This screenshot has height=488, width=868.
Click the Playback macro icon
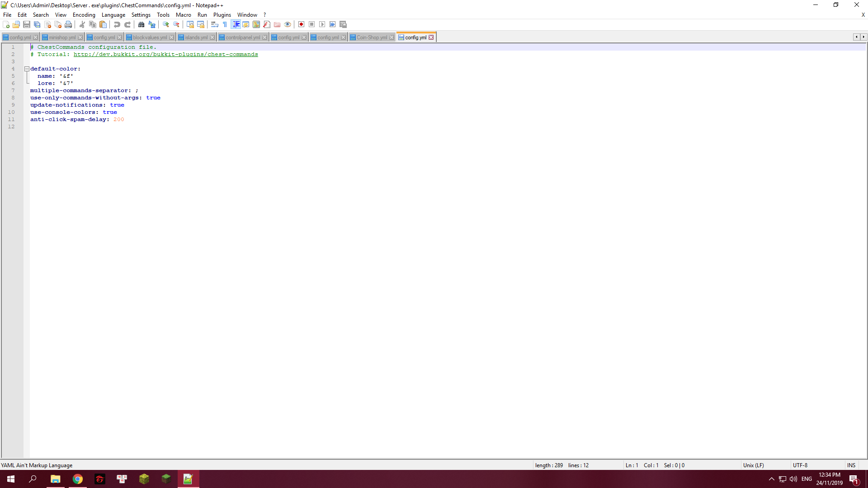322,24
